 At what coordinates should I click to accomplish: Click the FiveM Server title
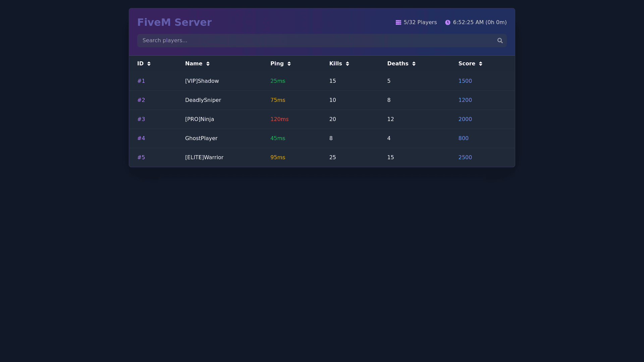click(174, 22)
